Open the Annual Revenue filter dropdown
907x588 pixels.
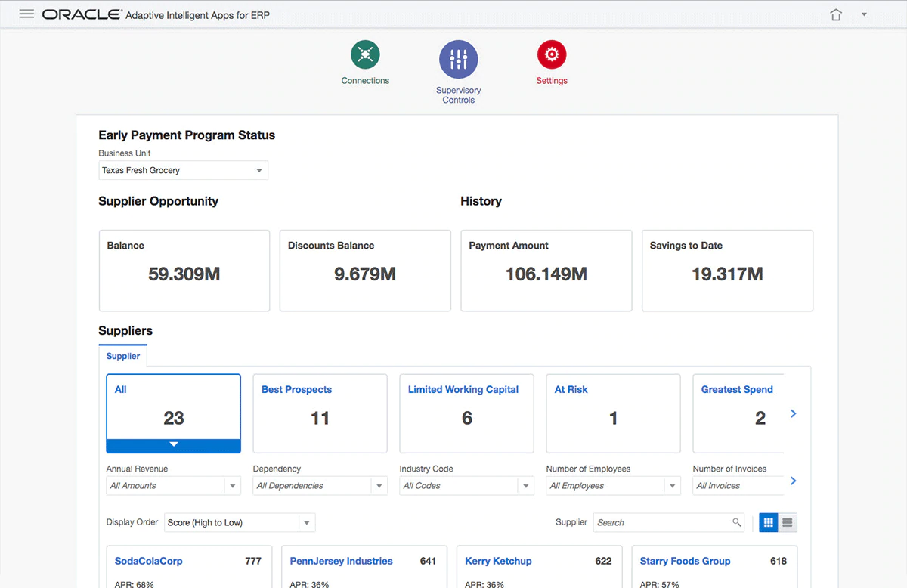(x=233, y=486)
